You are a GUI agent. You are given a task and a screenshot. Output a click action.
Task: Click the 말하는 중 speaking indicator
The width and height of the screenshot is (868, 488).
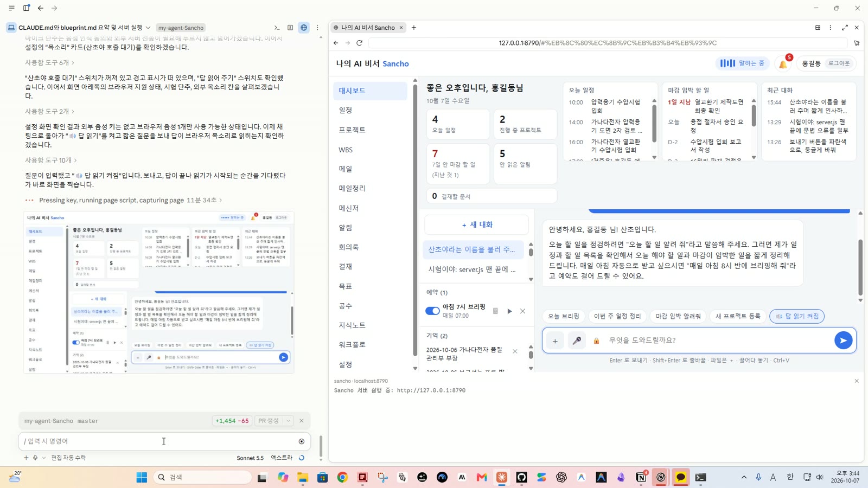[x=742, y=63]
